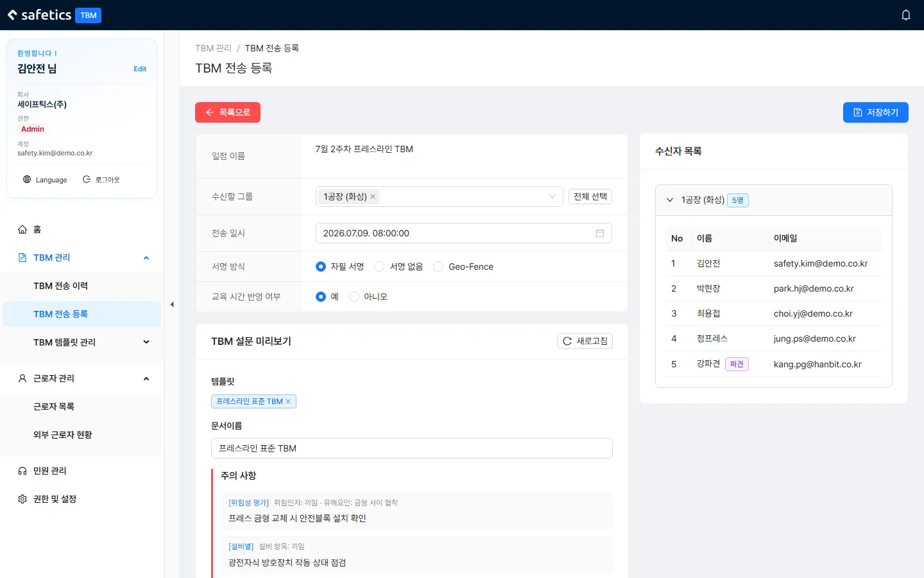The image size is (924, 578).
Task: Refresh preview with 새로고침 button
Action: [585, 341]
